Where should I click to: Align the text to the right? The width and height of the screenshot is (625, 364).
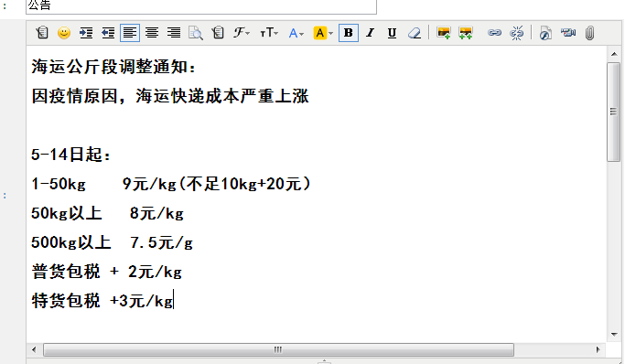[174, 33]
